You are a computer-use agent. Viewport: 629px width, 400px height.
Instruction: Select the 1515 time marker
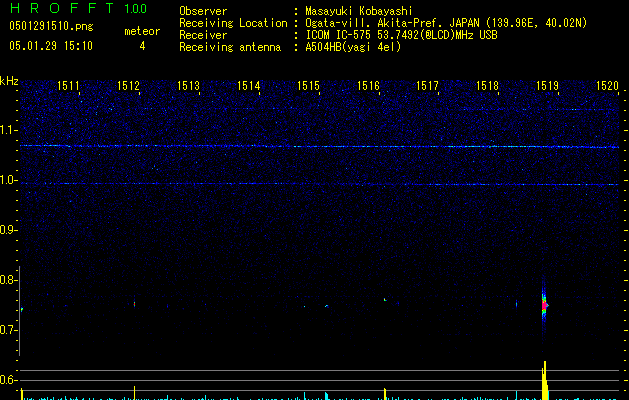coord(308,87)
